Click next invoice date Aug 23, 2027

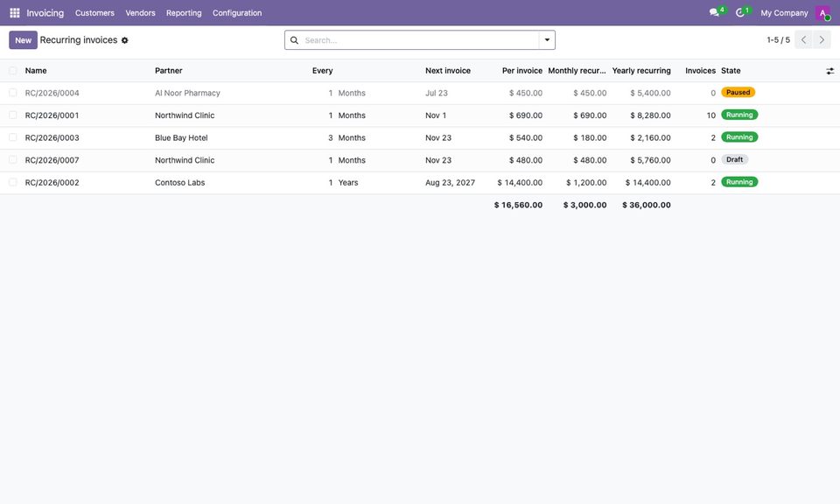click(x=450, y=183)
